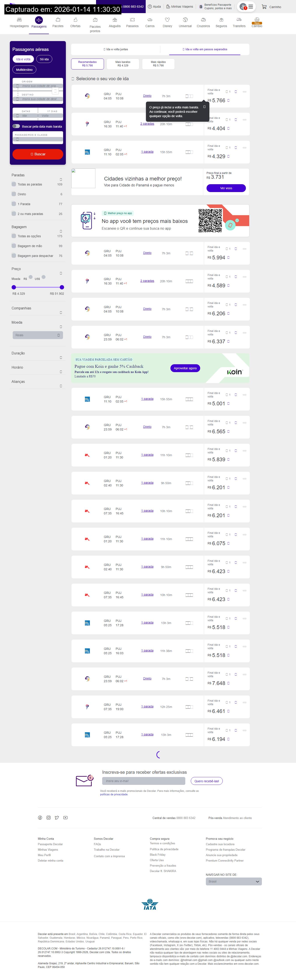The image size is (296, 980).
Task: Open the Brasil site country dropdown
Action: pos(233,881)
